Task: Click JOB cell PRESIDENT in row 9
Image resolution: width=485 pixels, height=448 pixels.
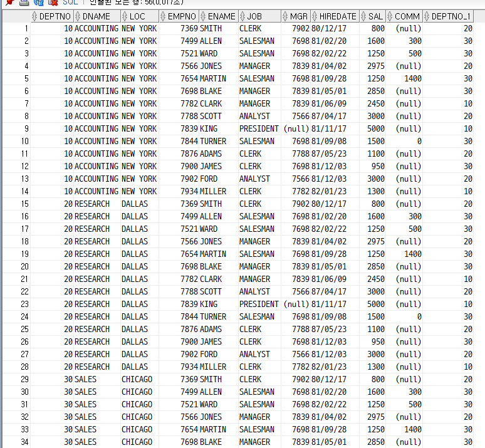Action: 259,128
